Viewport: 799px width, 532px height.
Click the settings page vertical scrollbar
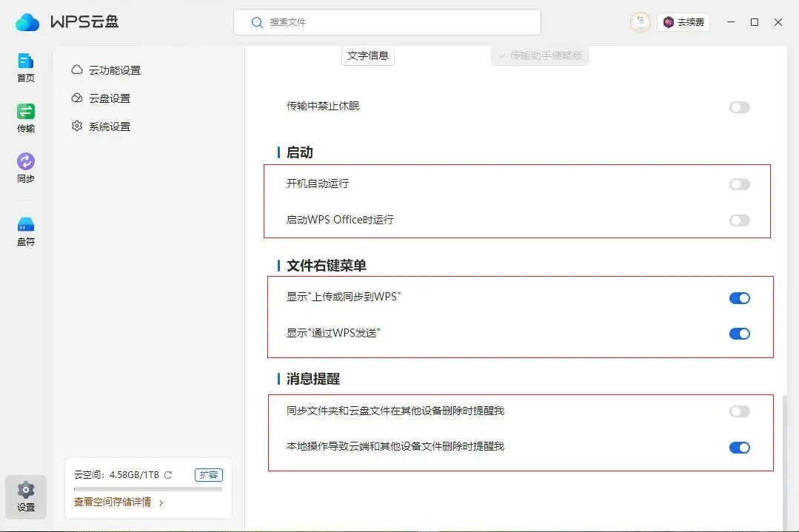[785, 461]
